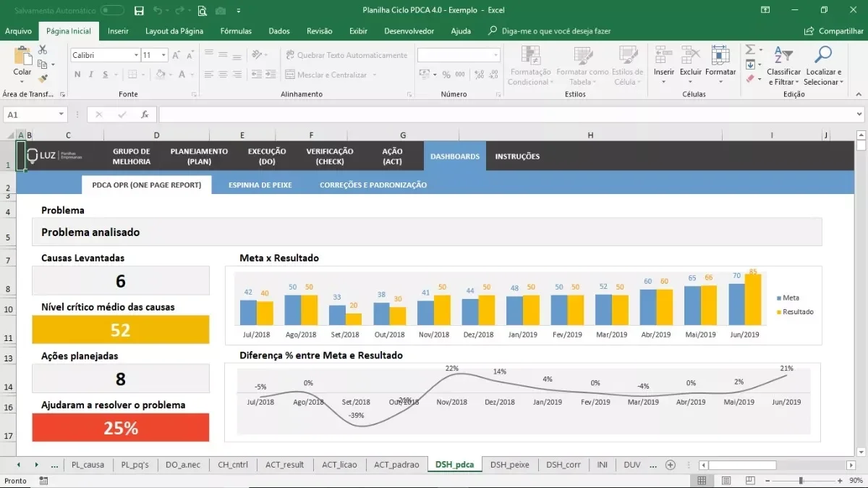868x488 pixels.
Task: Open the Name Box dropdown arrow
Action: pos(61,114)
